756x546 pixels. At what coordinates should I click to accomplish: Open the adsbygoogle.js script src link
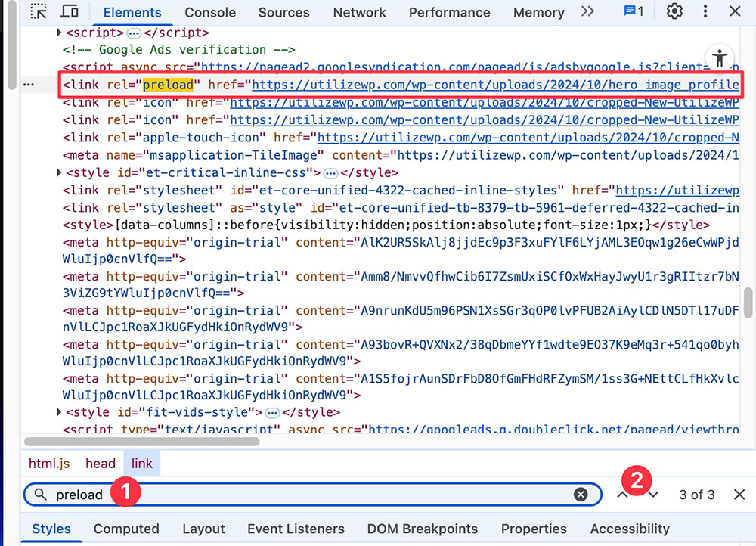coord(469,67)
